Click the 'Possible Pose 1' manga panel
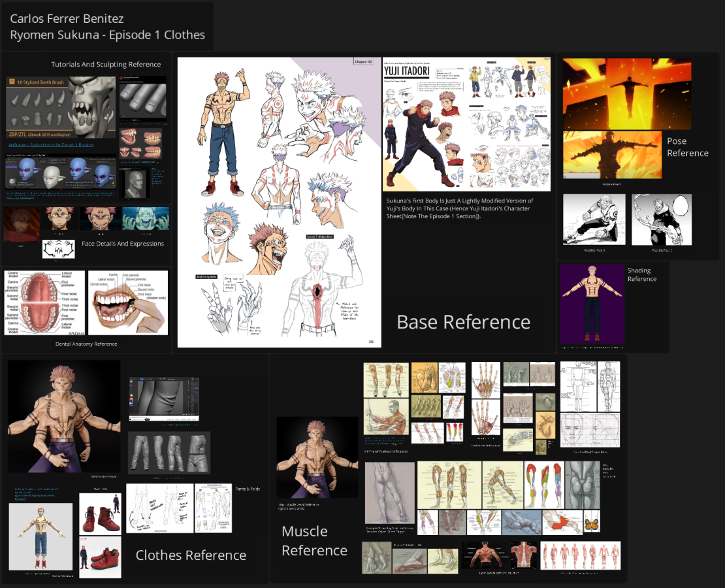Viewport: 725px width, 588px height. click(594, 220)
